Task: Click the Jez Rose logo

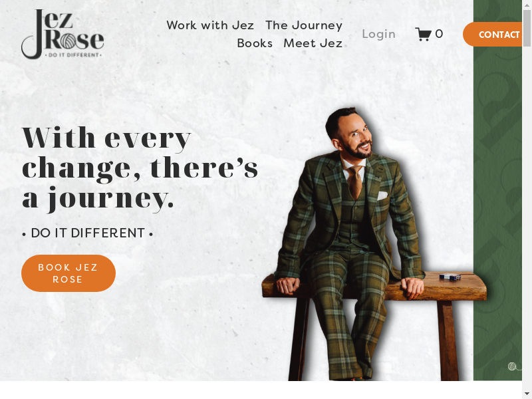Action: pyautogui.click(x=63, y=35)
